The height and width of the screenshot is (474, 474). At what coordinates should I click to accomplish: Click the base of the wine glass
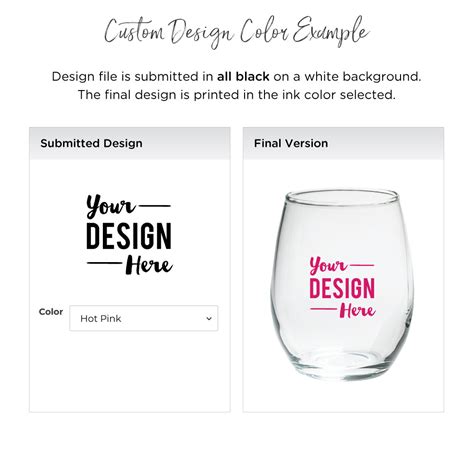click(x=342, y=367)
